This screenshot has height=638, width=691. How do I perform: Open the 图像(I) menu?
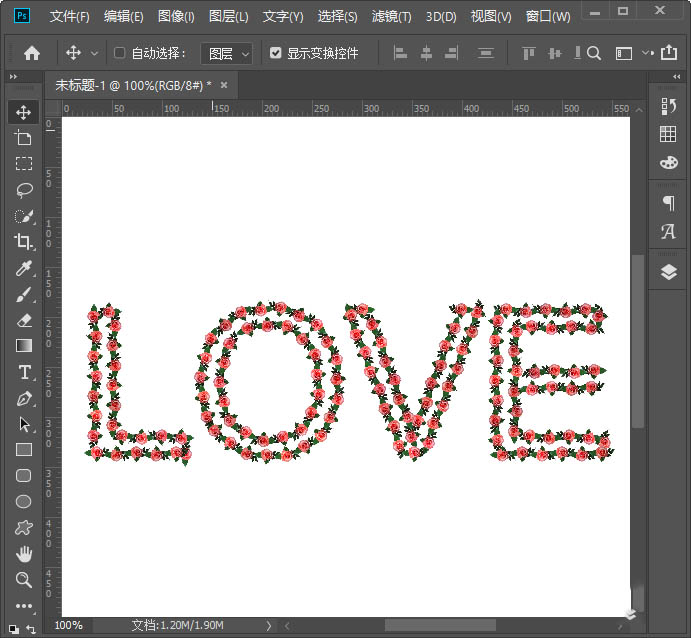(x=176, y=17)
